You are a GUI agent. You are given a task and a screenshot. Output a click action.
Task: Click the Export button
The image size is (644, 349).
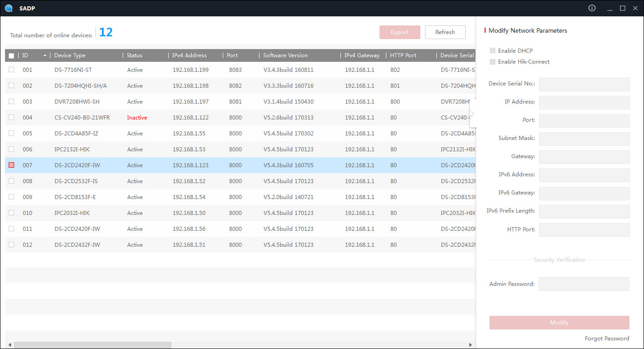click(400, 32)
